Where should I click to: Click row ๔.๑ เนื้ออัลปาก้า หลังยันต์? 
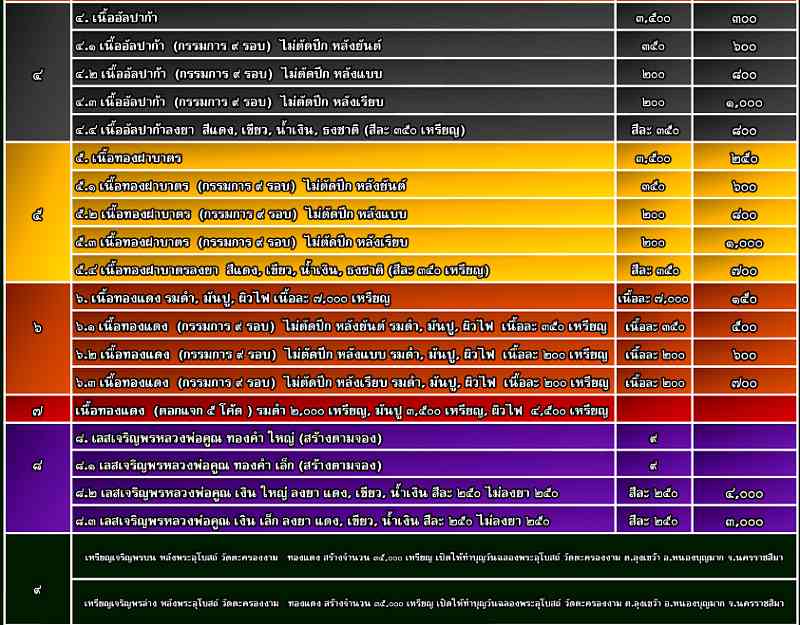pyautogui.click(x=229, y=46)
